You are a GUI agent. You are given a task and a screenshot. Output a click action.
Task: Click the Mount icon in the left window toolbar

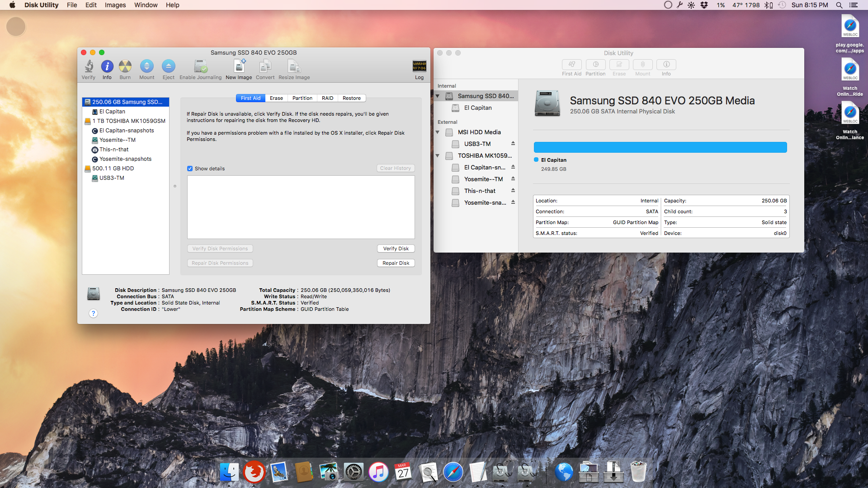(146, 66)
